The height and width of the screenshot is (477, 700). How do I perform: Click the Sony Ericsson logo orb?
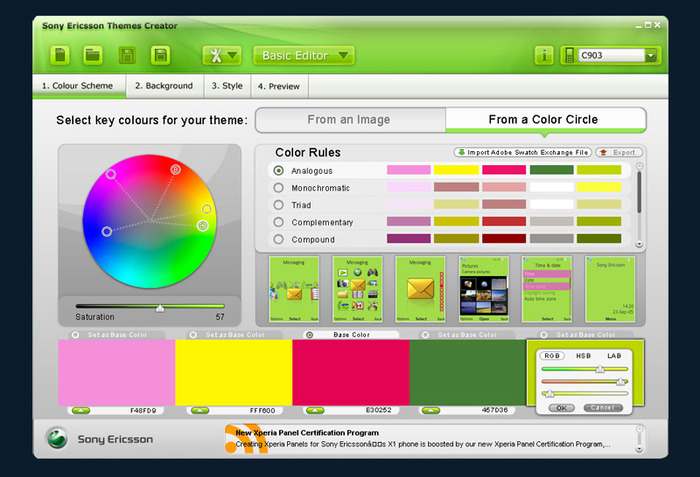point(57,438)
